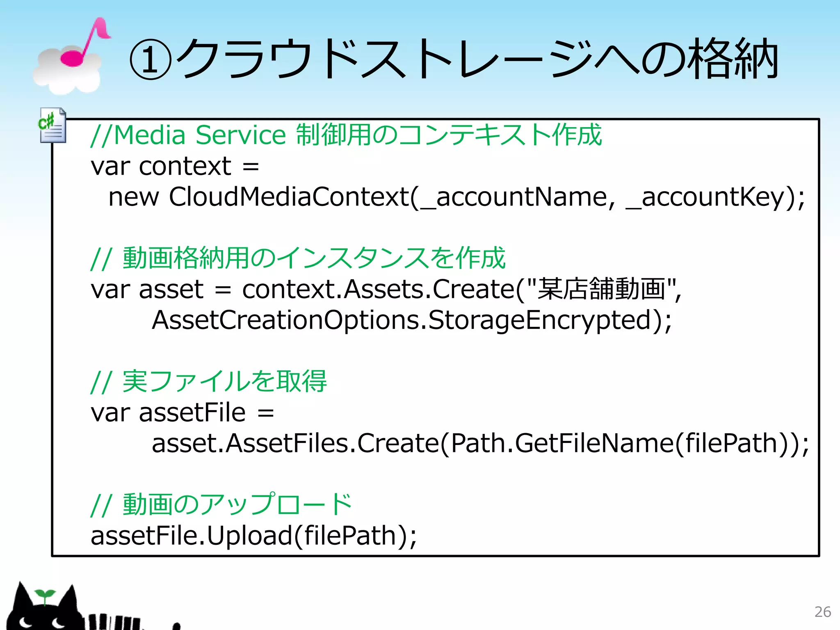Click the line 'var assetFile ='
The height and width of the screenshot is (630, 840).
tap(183, 412)
